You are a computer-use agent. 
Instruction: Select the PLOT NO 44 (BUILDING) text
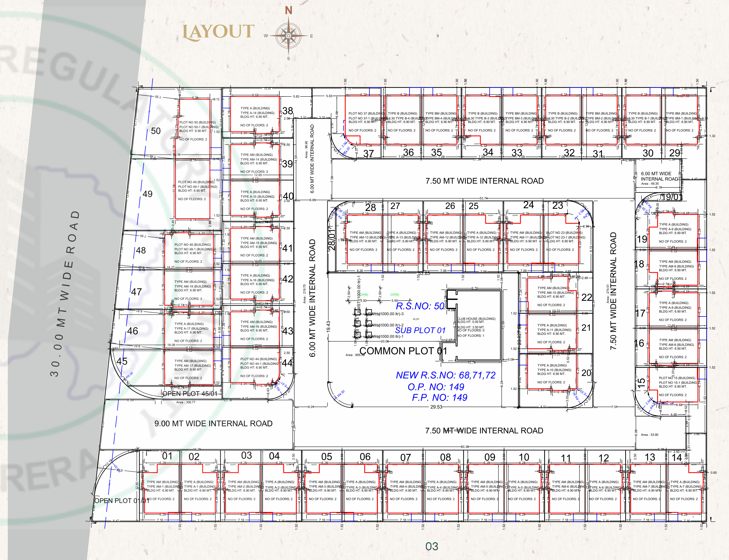258,359
